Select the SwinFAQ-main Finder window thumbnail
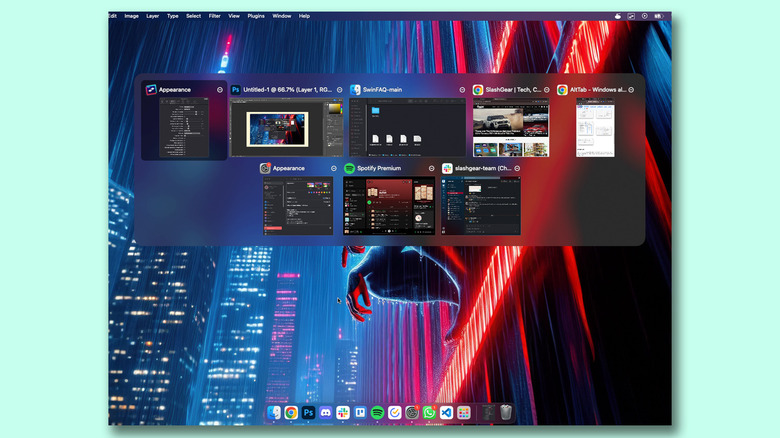This screenshot has width=780, height=438. click(407, 128)
